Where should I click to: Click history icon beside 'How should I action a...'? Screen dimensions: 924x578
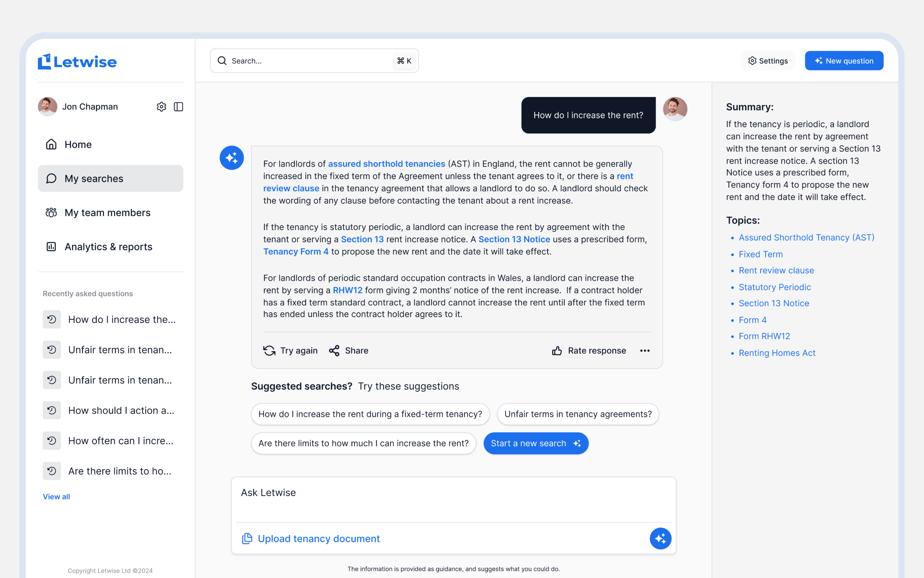click(52, 410)
